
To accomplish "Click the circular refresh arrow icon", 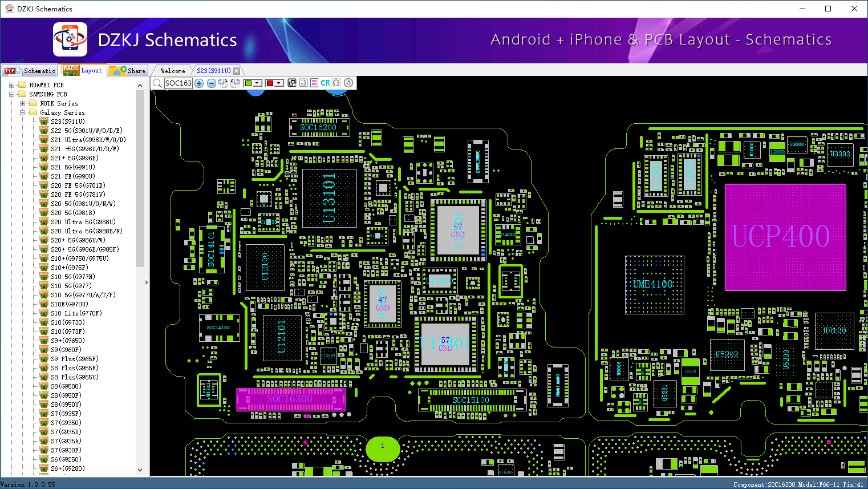I will (348, 83).
